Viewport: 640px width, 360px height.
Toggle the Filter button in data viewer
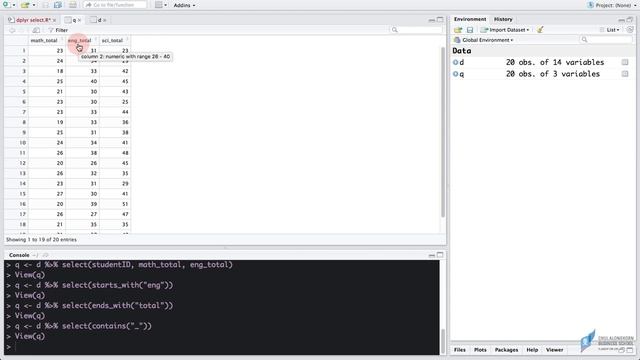pyautogui.click(x=58, y=30)
